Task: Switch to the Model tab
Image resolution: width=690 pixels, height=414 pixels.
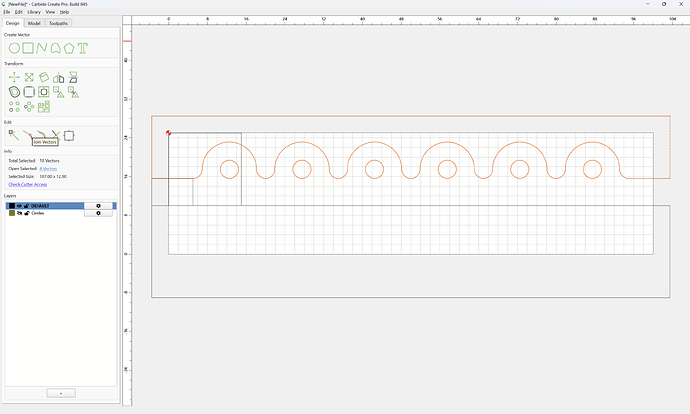Action: tap(34, 23)
